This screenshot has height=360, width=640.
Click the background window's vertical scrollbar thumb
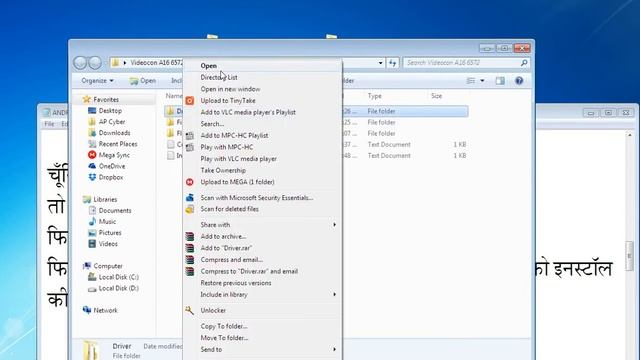[630, 256]
